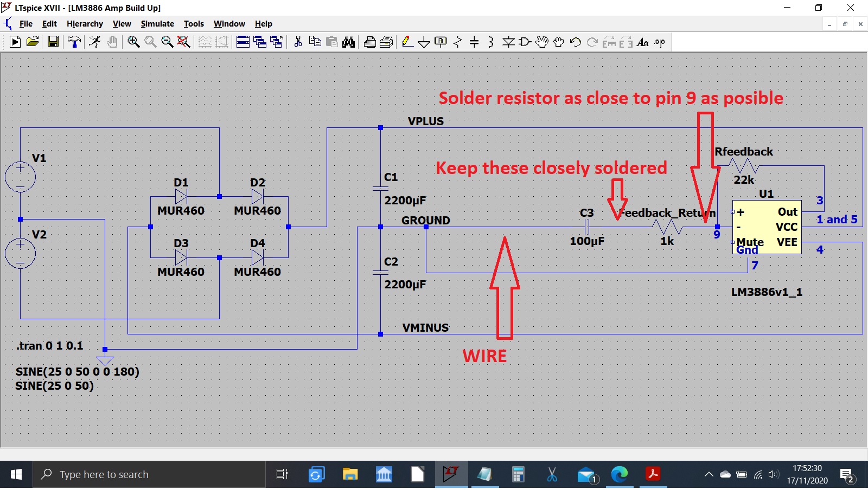Click the 'LM3886v1_1' component name
Screen dimensions: 868x490
[x=767, y=292]
